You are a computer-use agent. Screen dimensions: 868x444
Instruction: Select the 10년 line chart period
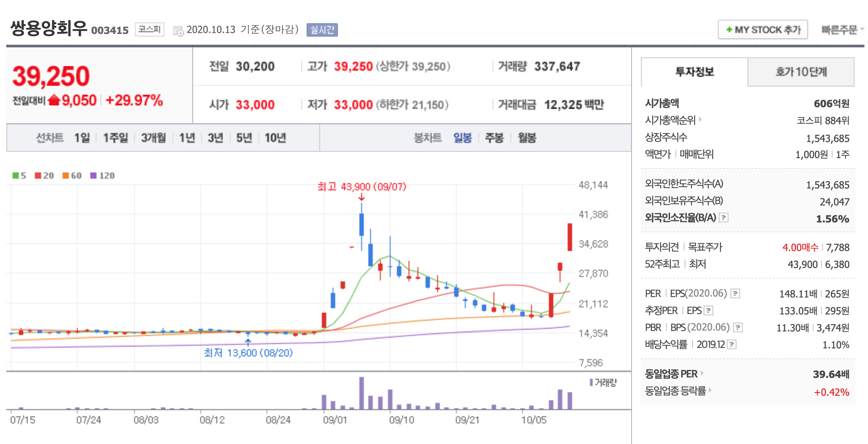tap(275, 138)
